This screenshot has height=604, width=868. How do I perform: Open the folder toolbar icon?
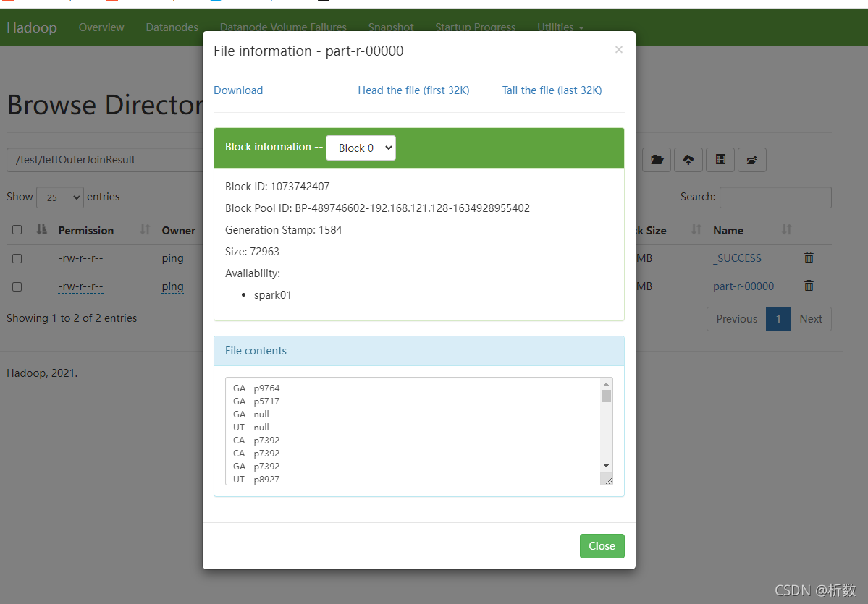tap(657, 160)
